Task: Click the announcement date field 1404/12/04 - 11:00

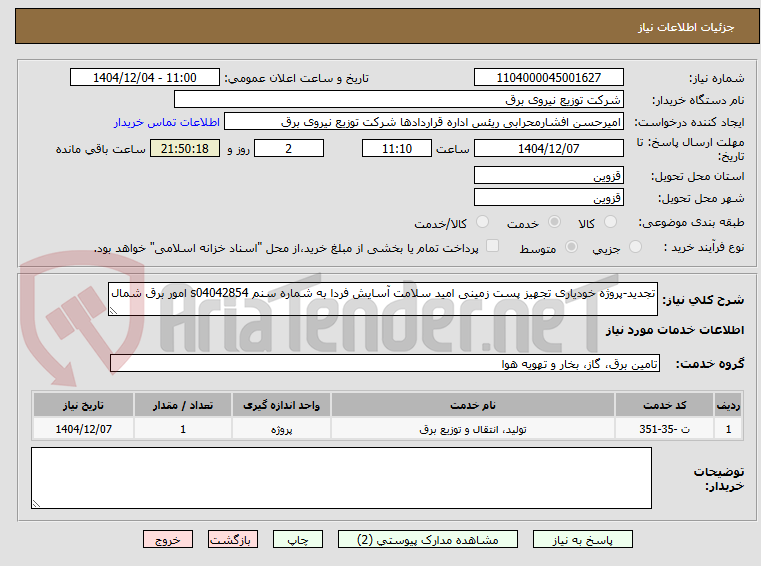Action: coord(145,77)
